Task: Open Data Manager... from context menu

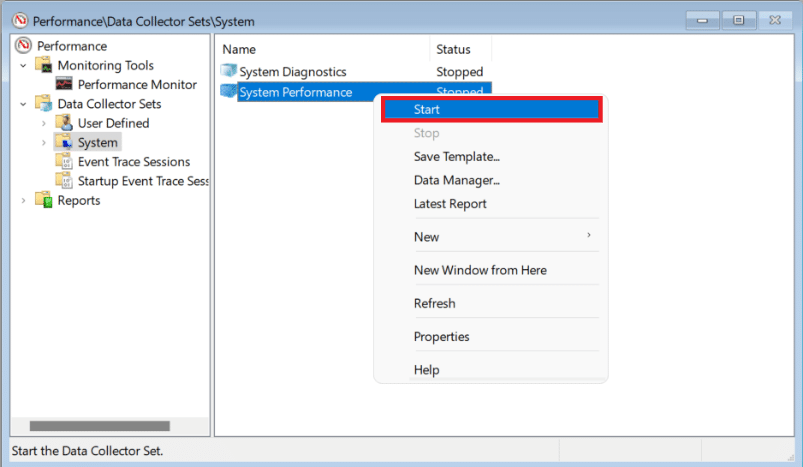Action: click(456, 180)
